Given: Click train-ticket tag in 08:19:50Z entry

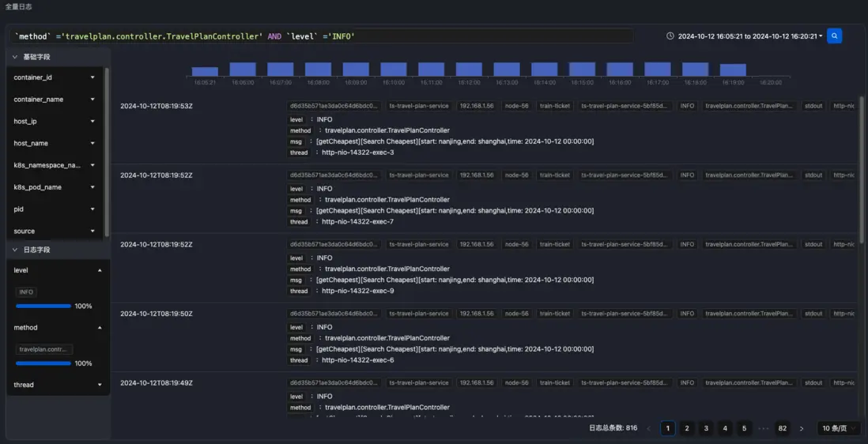Looking at the screenshot, I should 555,314.
